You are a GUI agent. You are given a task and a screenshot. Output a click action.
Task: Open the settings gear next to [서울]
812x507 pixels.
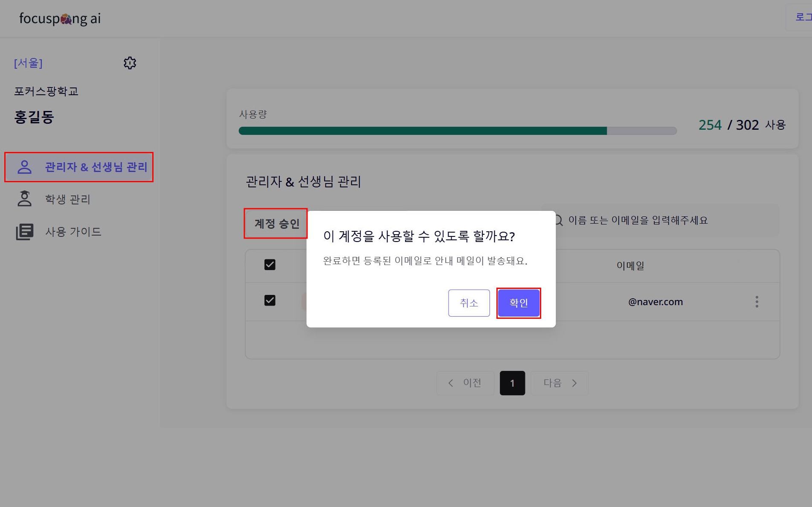[x=130, y=63]
